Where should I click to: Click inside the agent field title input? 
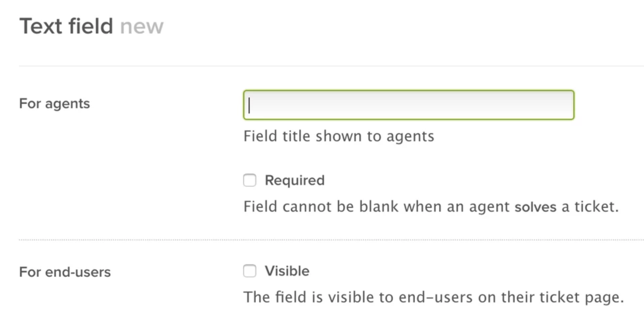[407, 104]
